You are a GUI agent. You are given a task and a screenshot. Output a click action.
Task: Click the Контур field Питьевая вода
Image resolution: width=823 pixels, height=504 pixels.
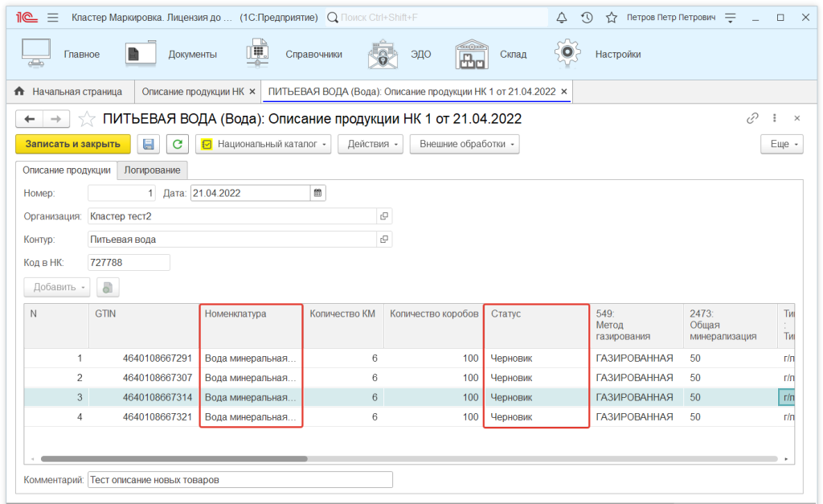click(x=232, y=240)
